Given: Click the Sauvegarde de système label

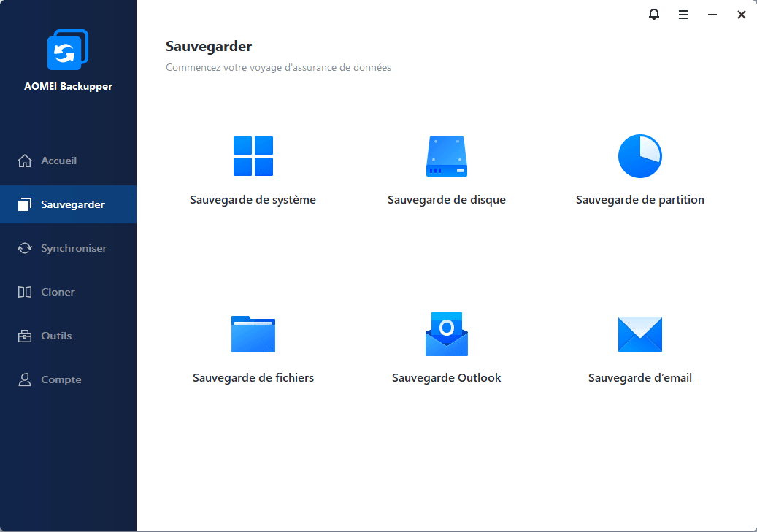Looking at the screenshot, I should point(253,200).
